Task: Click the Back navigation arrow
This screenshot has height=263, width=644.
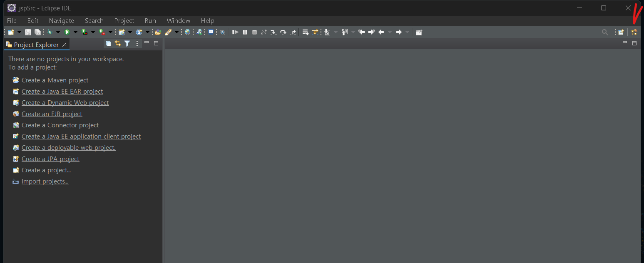Action: [x=381, y=32]
